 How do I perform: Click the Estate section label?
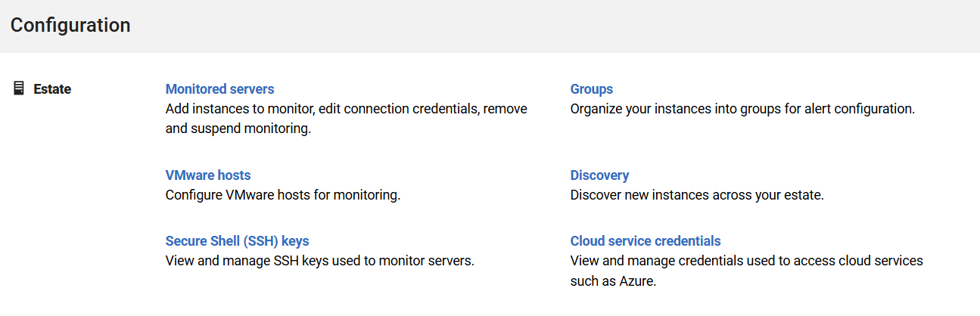click(52, 89)
